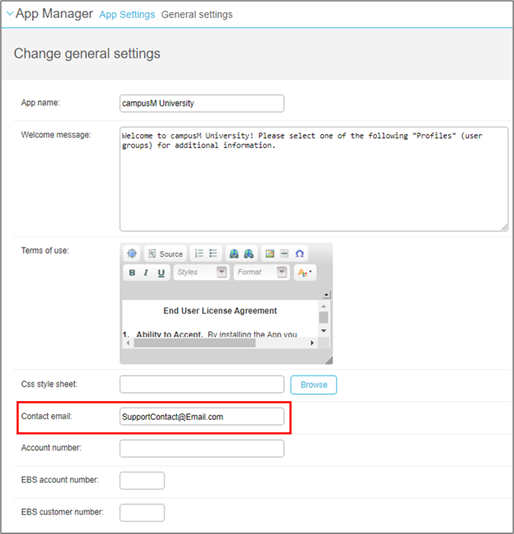Click the Maximize editor icon in Terms toolbar
The image size is (514, 534).
(132, 254)
